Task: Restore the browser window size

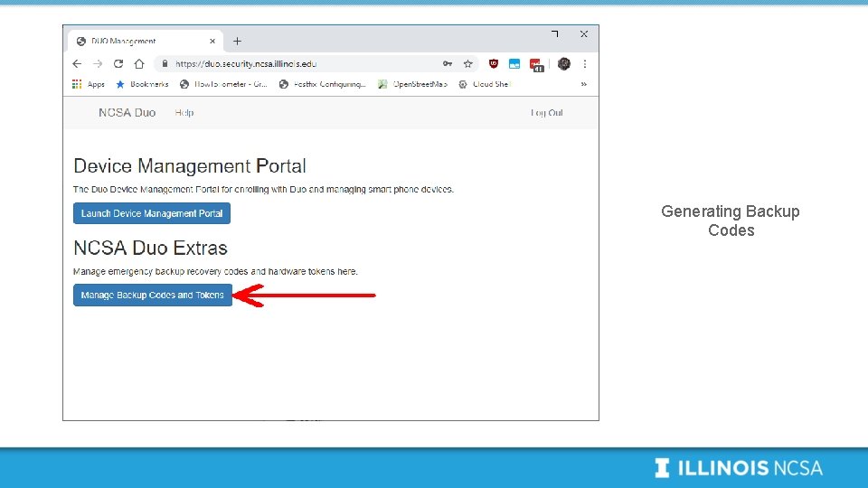Action: 554,34
